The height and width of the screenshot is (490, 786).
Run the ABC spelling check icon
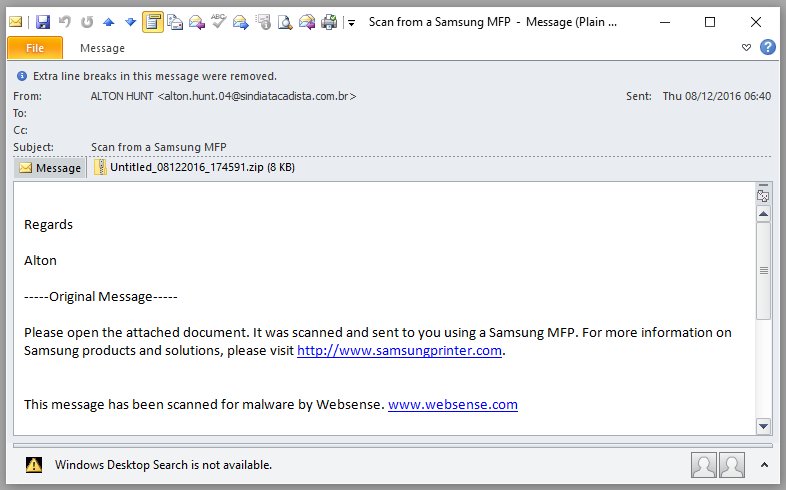click(219, 22)
